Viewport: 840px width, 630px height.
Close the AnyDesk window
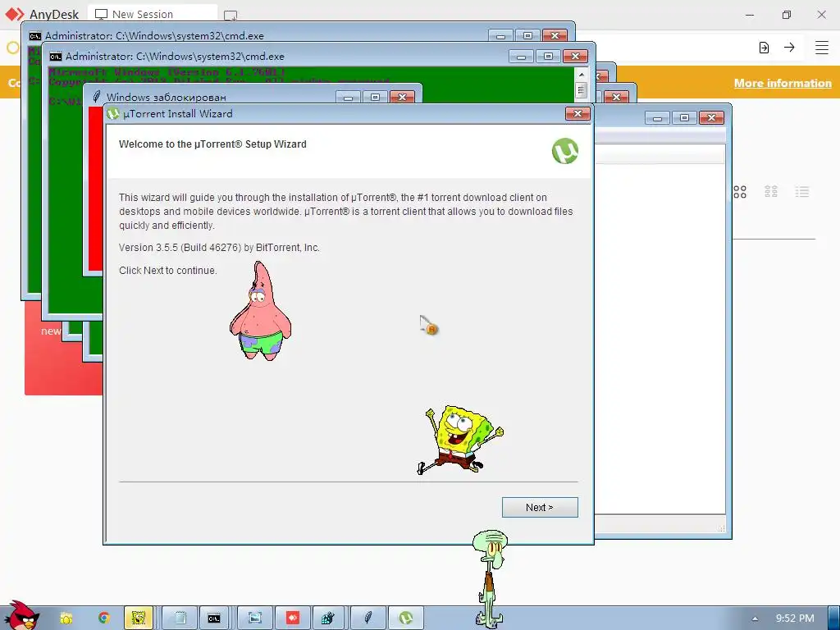pyautogui.click(x=821, y=15)
